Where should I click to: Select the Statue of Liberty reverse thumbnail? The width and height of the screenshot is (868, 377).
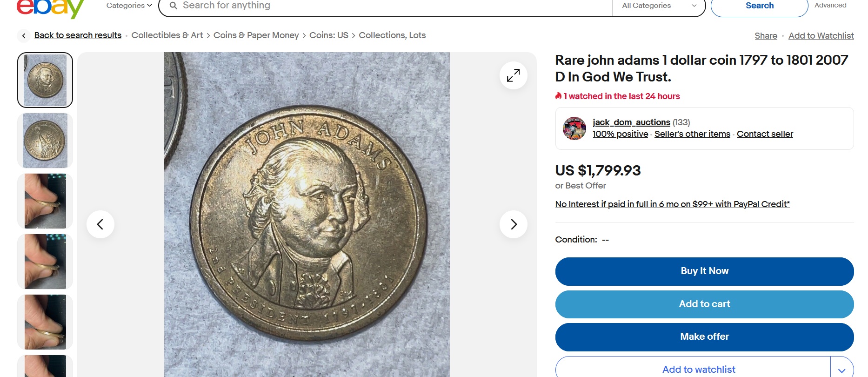pyautogui.click(x=45, y=141)
